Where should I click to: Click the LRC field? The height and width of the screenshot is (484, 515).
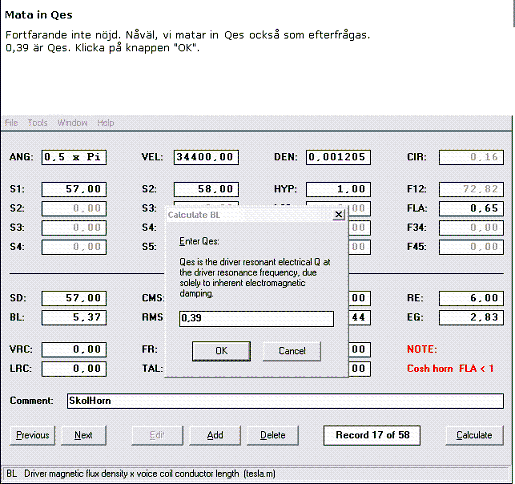pyautogui.click(x=74, y=369)
